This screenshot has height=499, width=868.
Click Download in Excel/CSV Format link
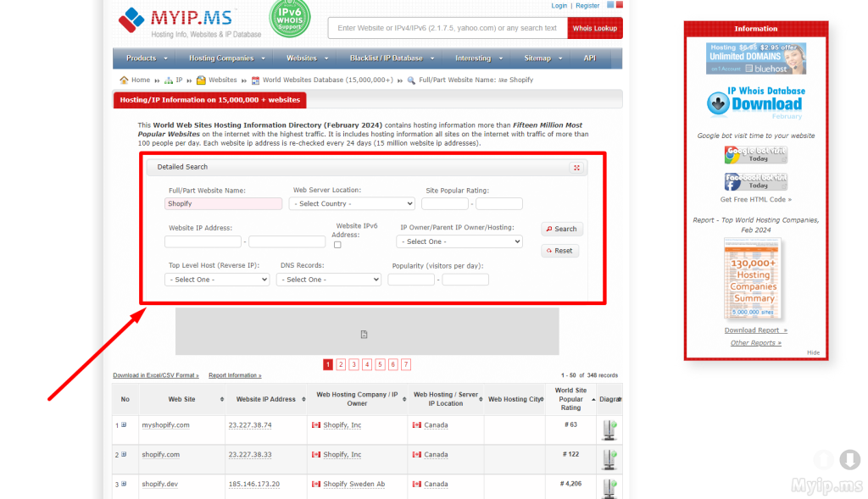coord(156,375)
